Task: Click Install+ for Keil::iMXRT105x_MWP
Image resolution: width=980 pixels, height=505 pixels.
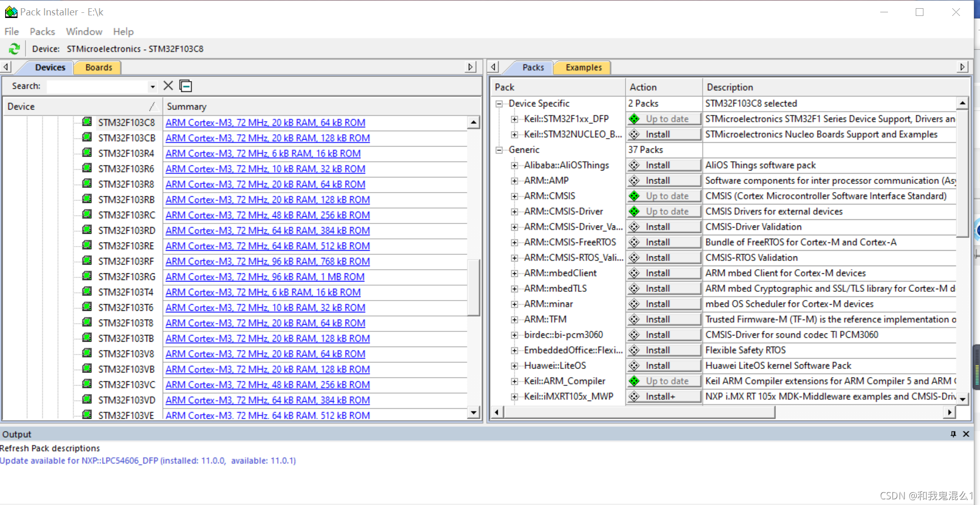Action: [x=664, y=396]
